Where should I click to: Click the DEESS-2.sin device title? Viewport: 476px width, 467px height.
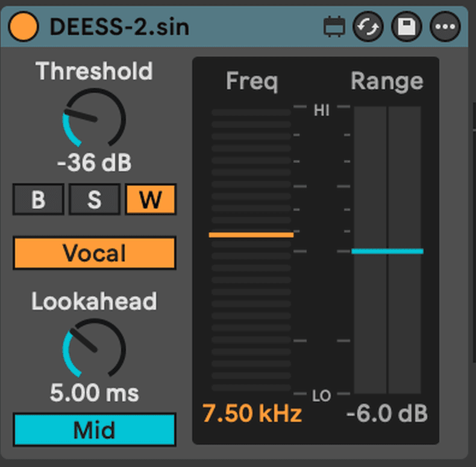(x=120, y=27)
